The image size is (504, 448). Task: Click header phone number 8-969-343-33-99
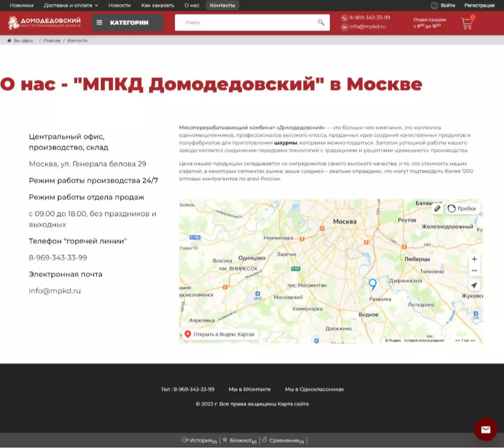click(369, 18)
